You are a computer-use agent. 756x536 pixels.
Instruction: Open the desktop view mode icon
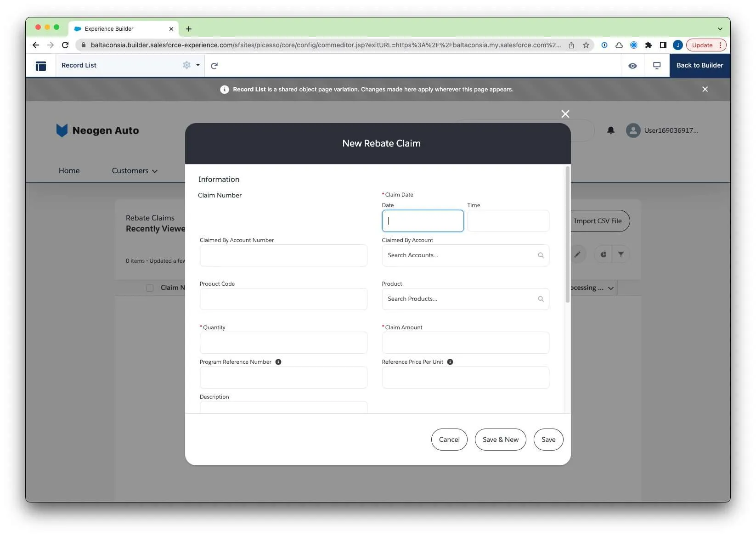(657, 66)
